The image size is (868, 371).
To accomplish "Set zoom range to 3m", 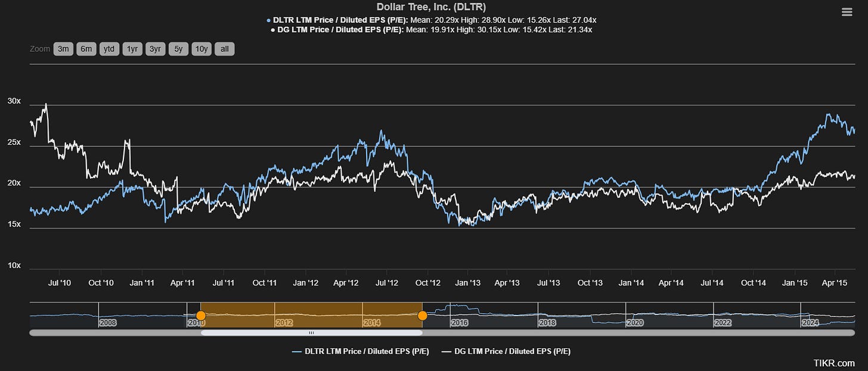I will [x=63, y=49].
